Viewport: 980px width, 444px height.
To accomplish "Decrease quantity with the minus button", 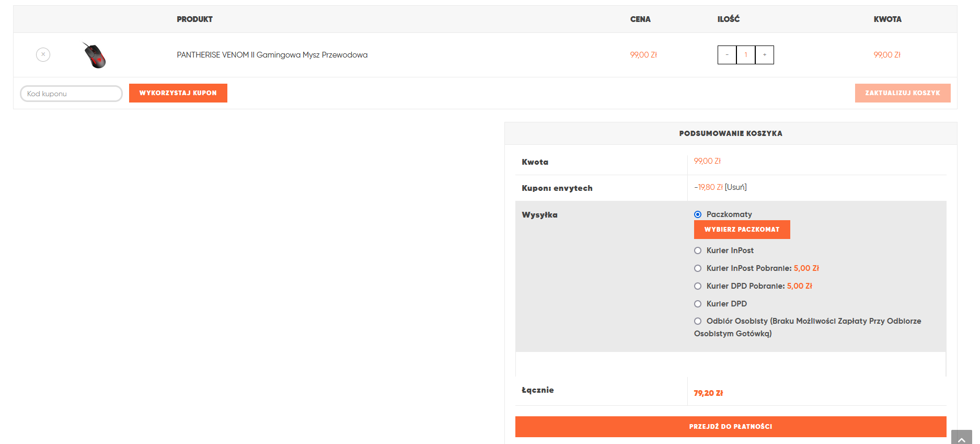I will coord(727,55).
